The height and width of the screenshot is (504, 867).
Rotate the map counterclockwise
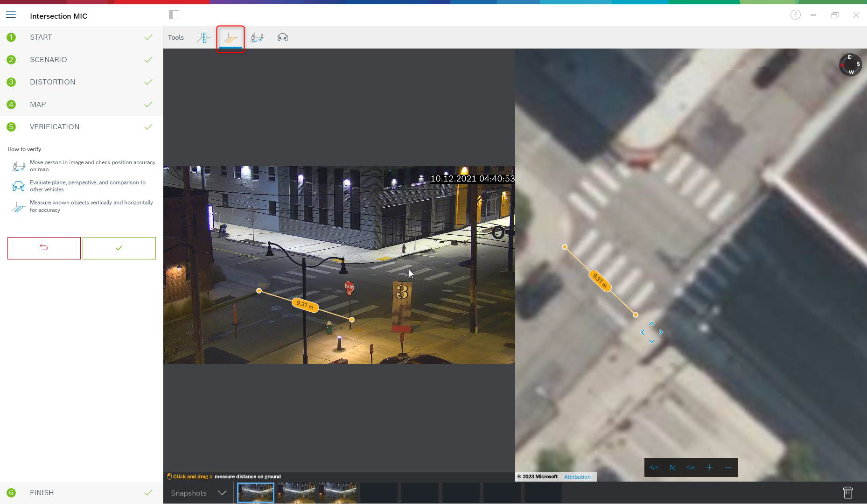pos(653,468)
